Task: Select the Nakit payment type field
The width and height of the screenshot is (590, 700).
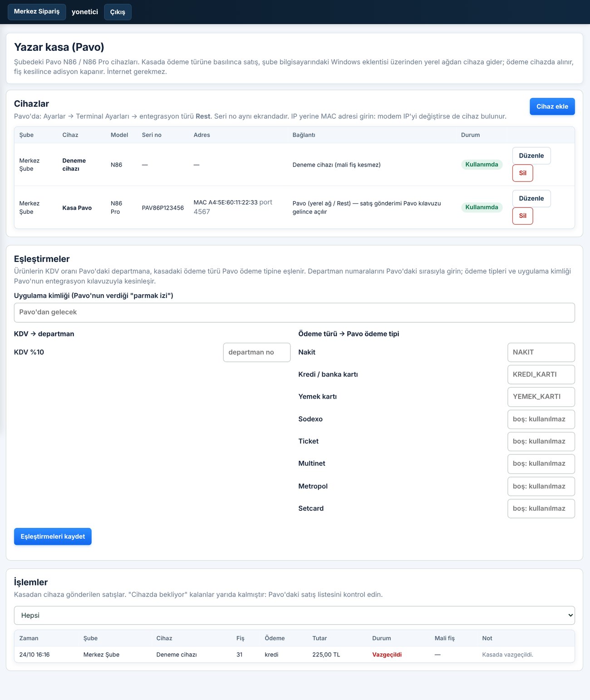Action: coord(541,352)
